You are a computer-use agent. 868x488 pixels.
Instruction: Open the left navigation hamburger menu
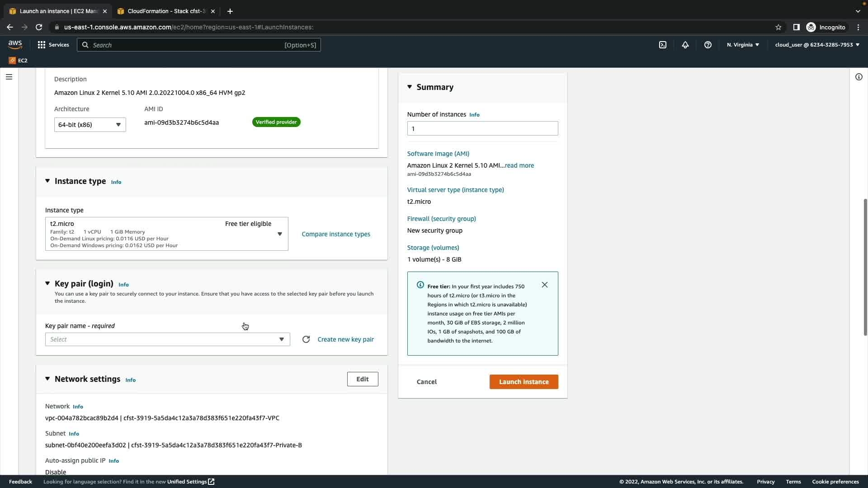point(9,77)
